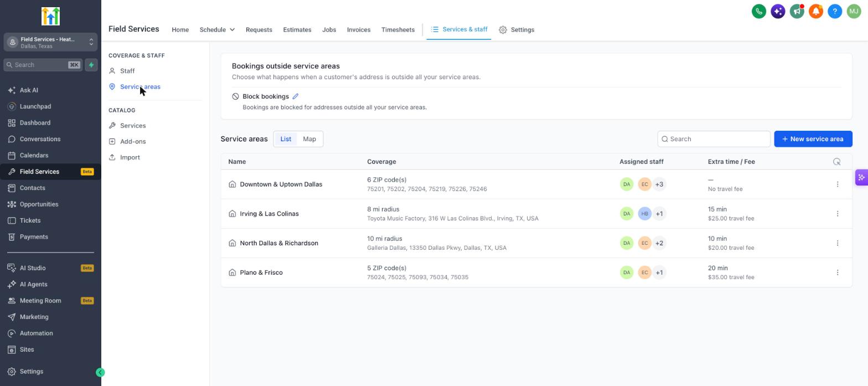Click the megaphone announcements icon

797,11
